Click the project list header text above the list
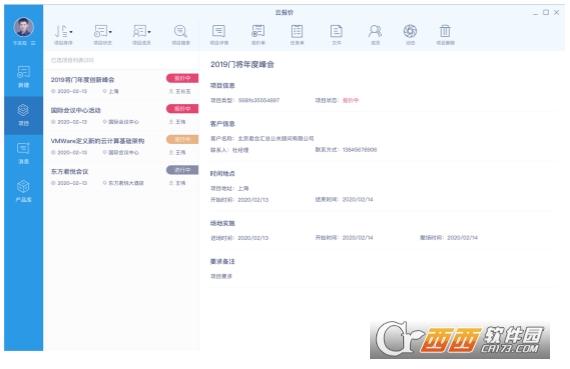Screen dimensions: 570x369 click(72, 60)
